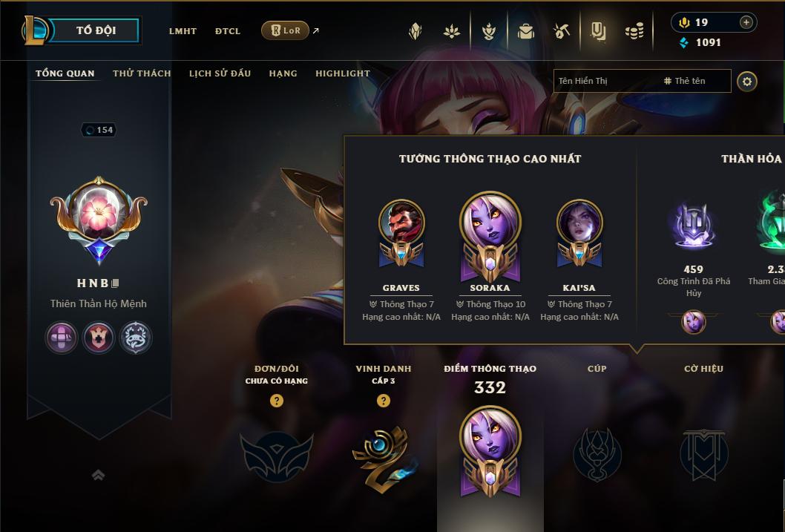The height and width of the screenshot is (532, 785).
Task: Open the Store coins icon
Action: point(634,31)
